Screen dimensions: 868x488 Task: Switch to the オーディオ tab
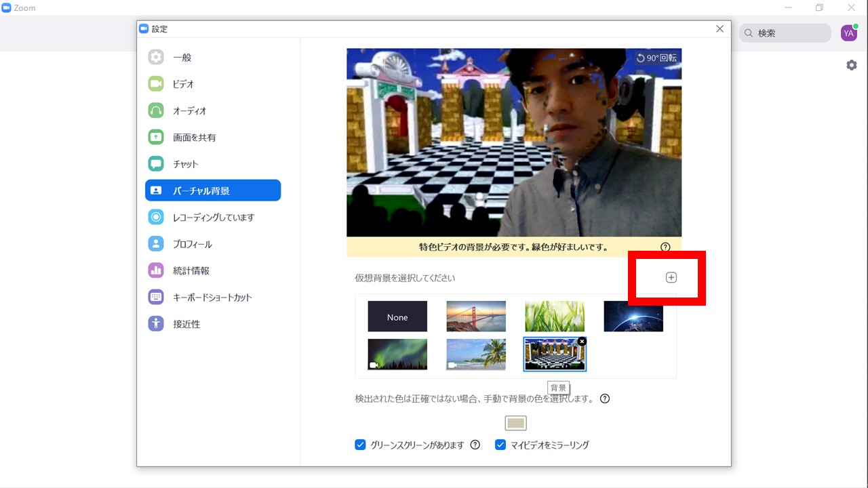click(213, 110)
